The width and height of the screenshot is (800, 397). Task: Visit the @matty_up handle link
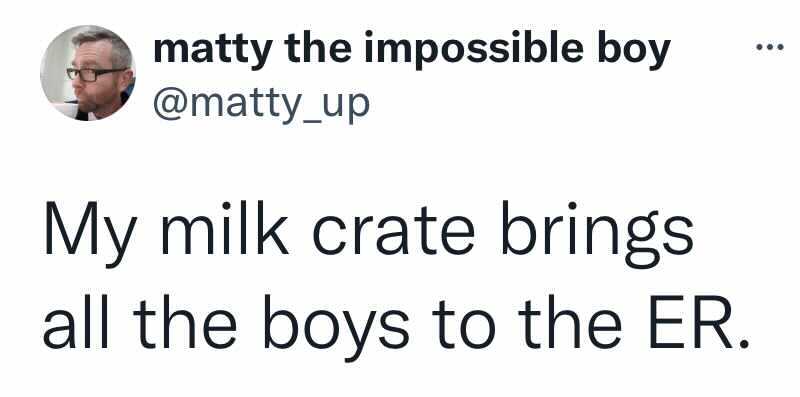[x=261, y=103]
